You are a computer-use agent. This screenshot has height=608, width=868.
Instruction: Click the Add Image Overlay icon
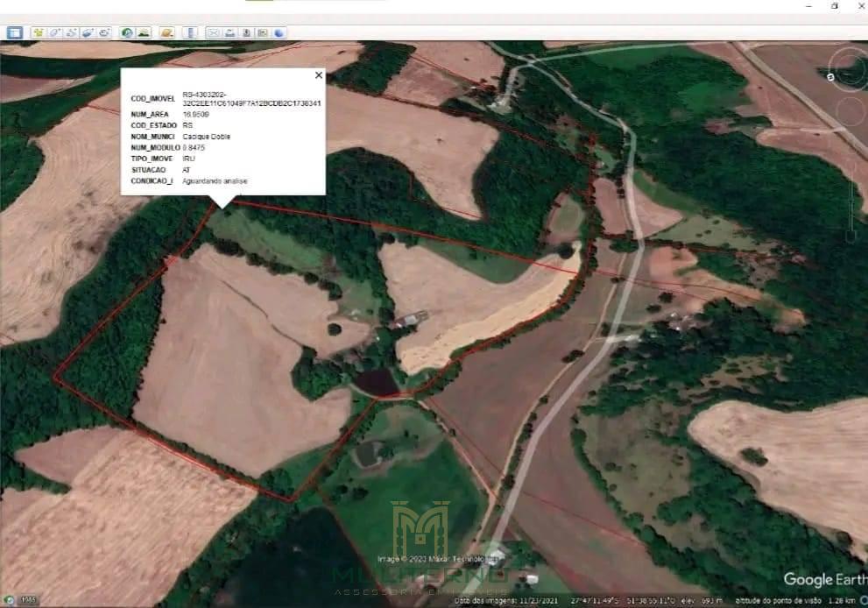click(x=88, y=32)
